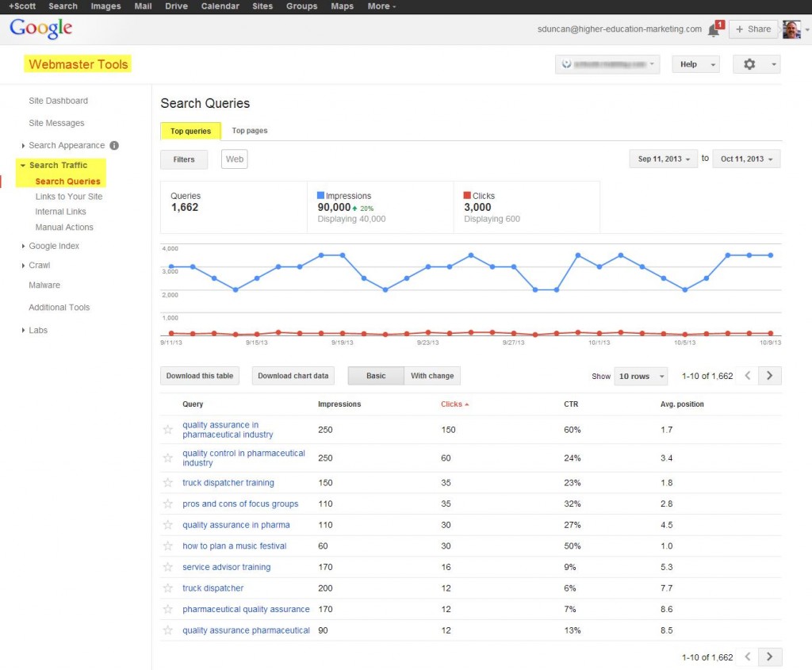The height and width of the screenshot is (670, 812).
Task: Switch to the Top pages tab
Action: 250,131
